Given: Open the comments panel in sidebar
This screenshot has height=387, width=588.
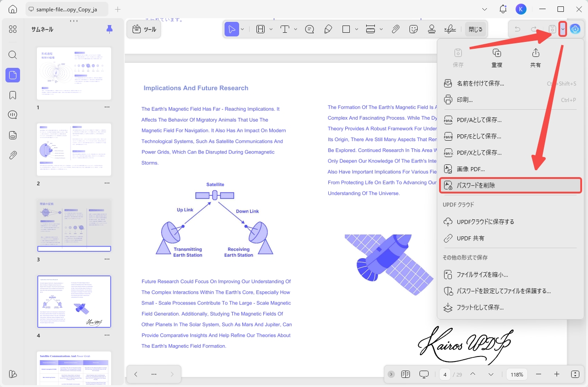Looking at the screenshot, I should (x=13, y=115).
